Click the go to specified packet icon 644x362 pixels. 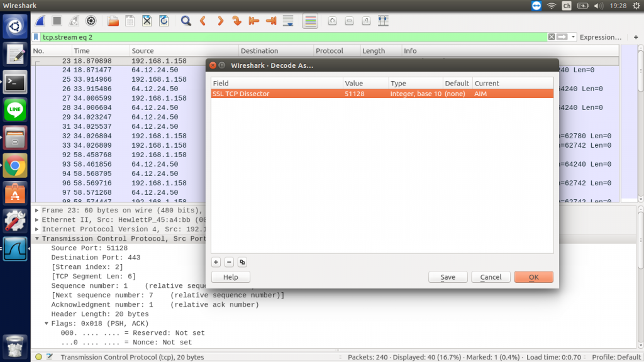pyautogui.click(x=236, y=21)
